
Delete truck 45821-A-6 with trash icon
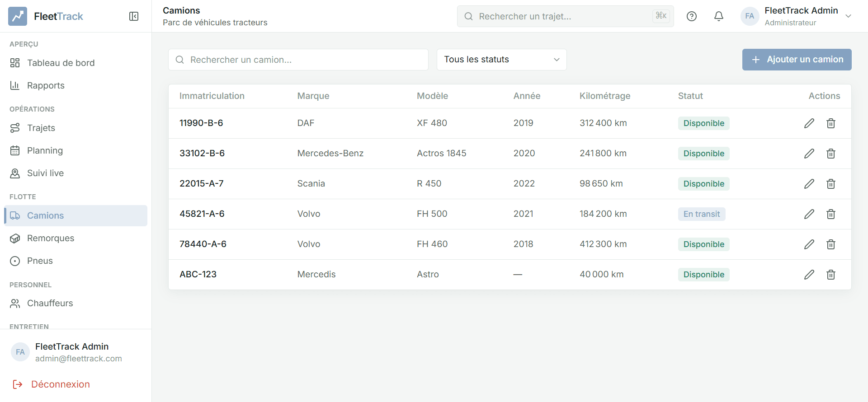[x=831, y=214]
